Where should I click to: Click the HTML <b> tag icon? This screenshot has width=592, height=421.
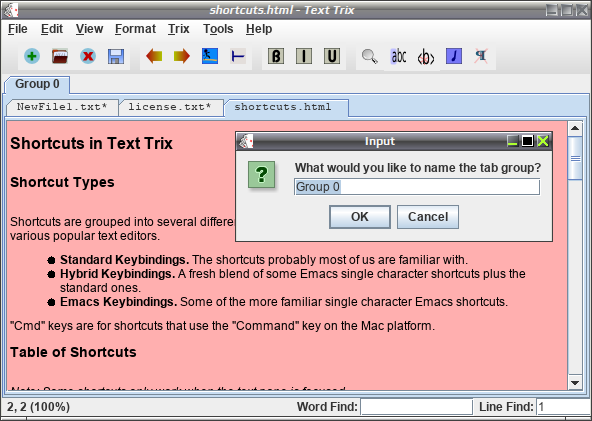pos(426,57)
